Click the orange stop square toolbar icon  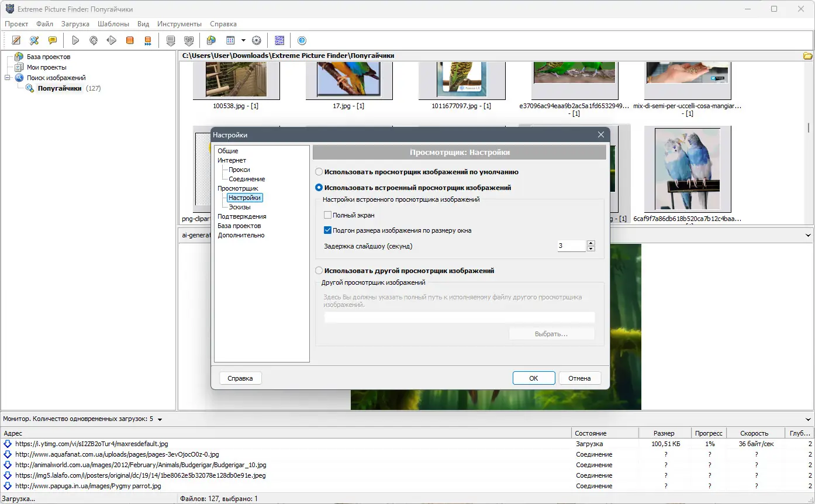[x=130, y=40]
